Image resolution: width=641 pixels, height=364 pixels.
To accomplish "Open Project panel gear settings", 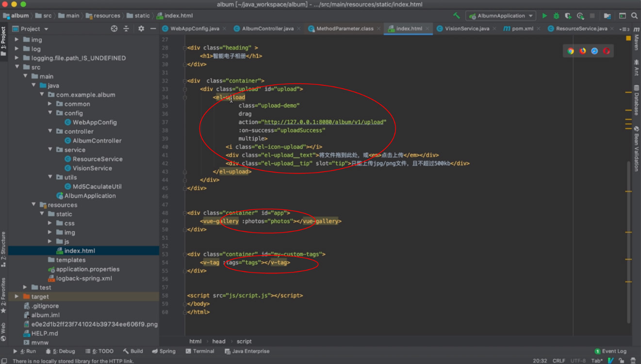I will tap(141, 29).
